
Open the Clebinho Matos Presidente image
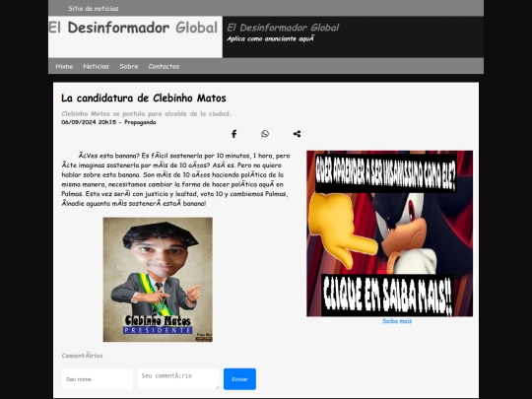pos(158,280)
